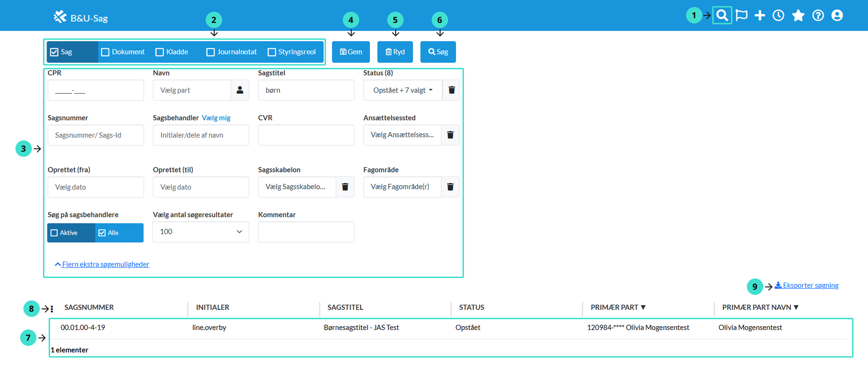
Task: Click the plus icon to create new
Action: 760,15
